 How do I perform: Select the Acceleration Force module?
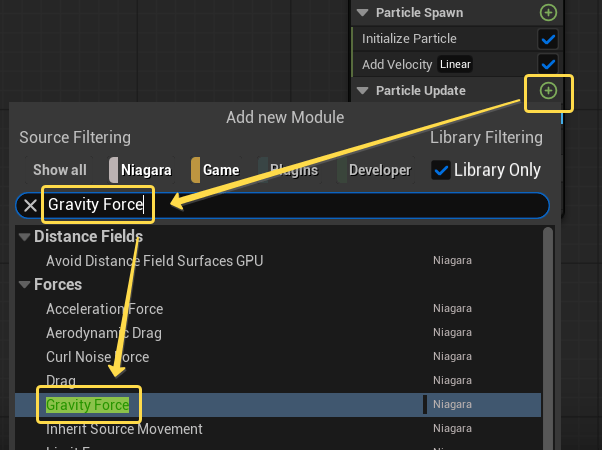click(x=278, y=309)
